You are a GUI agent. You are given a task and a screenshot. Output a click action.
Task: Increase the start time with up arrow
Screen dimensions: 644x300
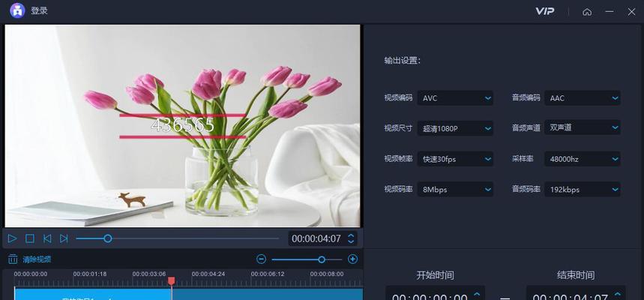[477, 294]
